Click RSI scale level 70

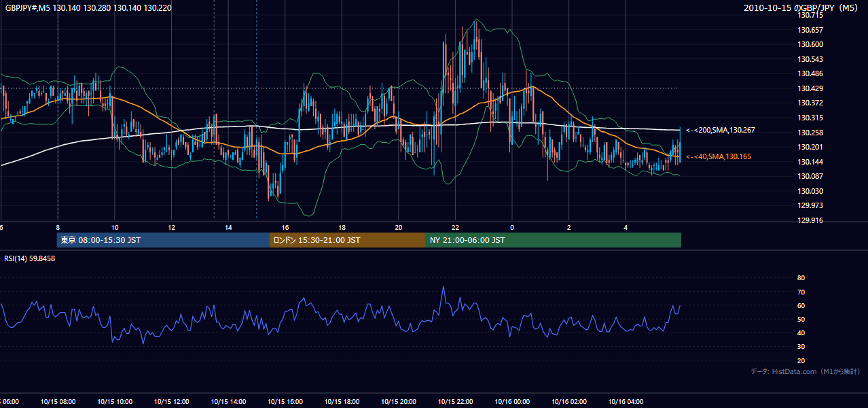(x=801, y=292)
